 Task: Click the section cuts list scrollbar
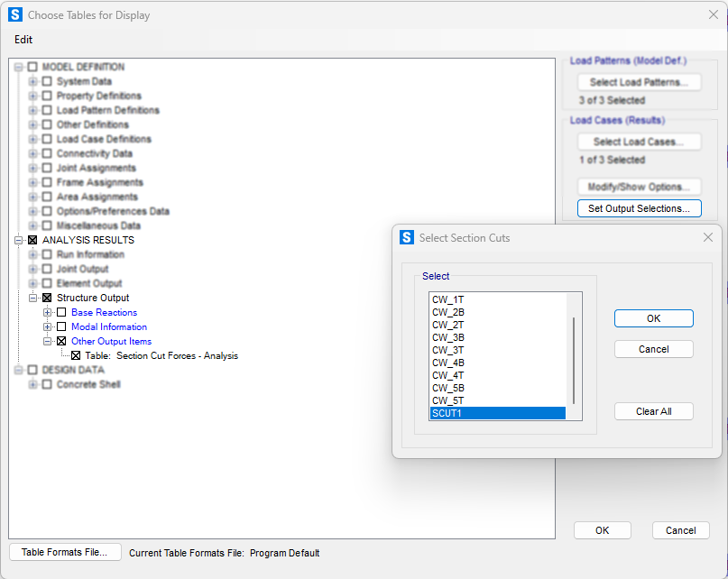pyautogui.click(x=574, y=361)
